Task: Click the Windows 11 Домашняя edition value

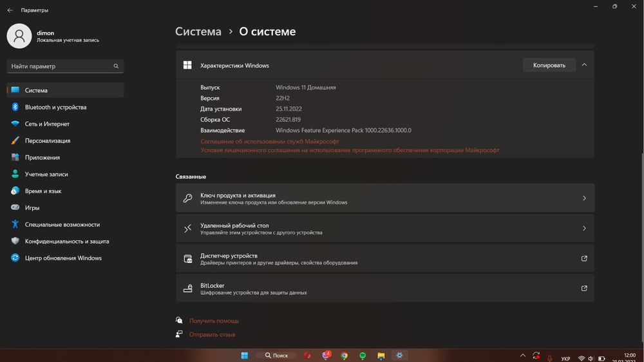Action: (x=305, y=88)
